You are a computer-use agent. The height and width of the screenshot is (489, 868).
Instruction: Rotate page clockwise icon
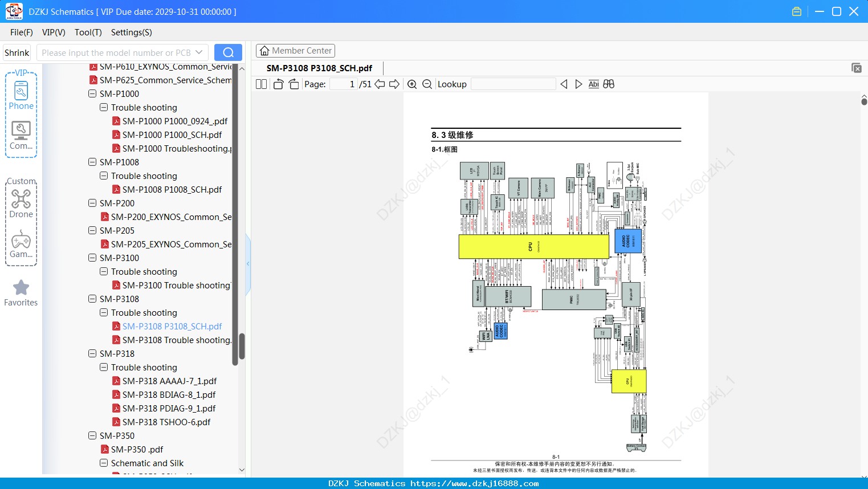click(x=294, y=84)
